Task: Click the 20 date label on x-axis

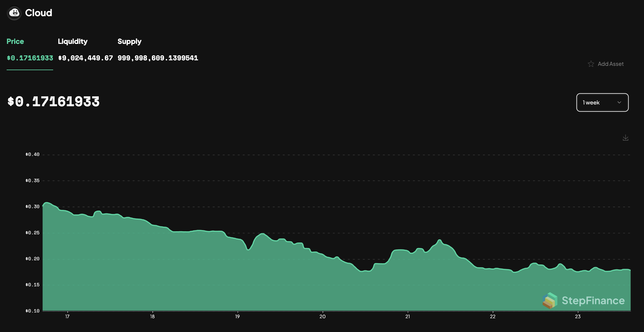Action: [x=322, y=316]
